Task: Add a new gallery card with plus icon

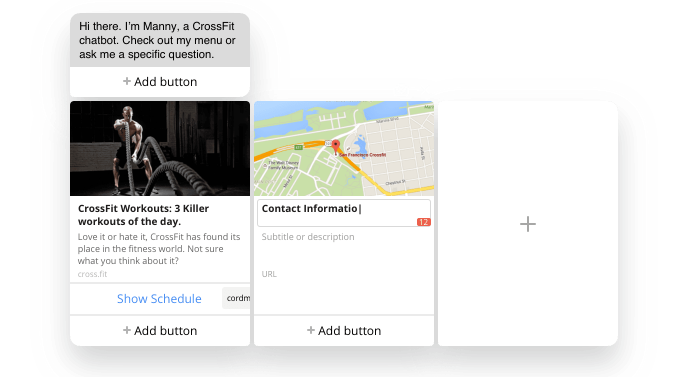Action: click(x=527, y=224)
